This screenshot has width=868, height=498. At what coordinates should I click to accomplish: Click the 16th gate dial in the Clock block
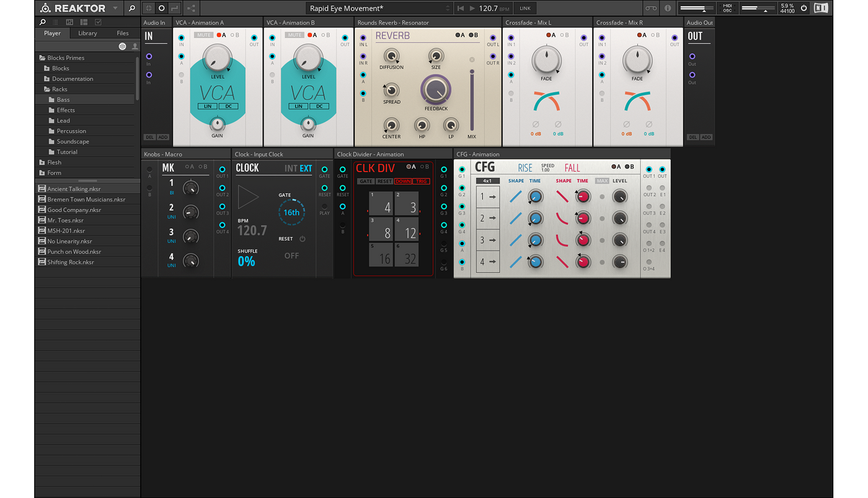[x=291, y=212]
